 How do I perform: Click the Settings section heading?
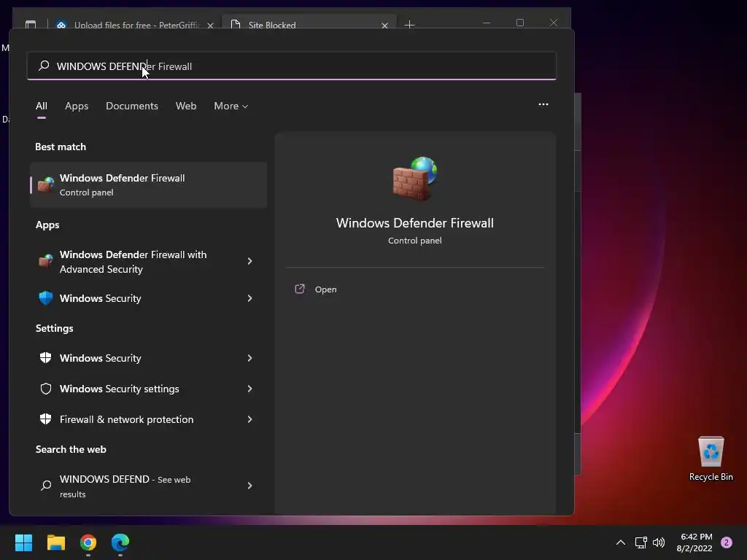[54, 328]
